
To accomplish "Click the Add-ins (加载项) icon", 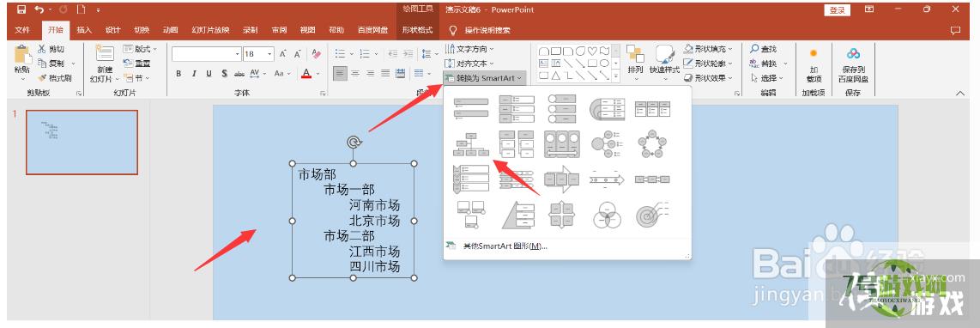I will 814,54.
